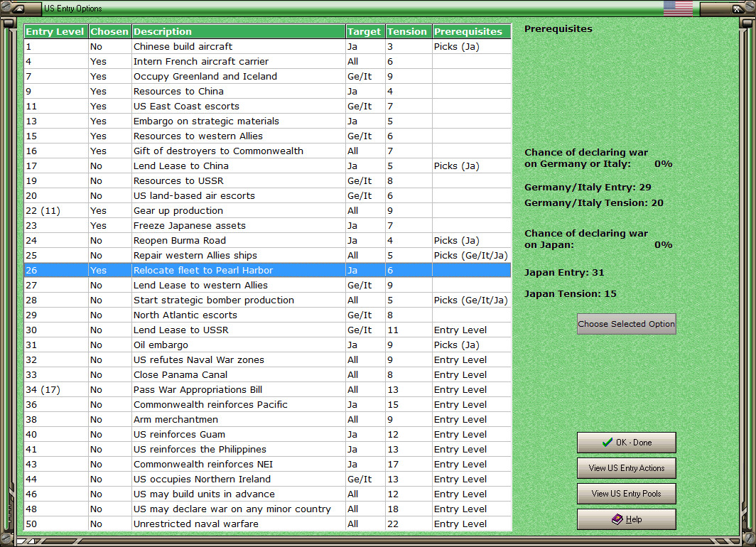Select Arm merchantmen row
The image size is (756, 547).
click(x=268, y=420)
